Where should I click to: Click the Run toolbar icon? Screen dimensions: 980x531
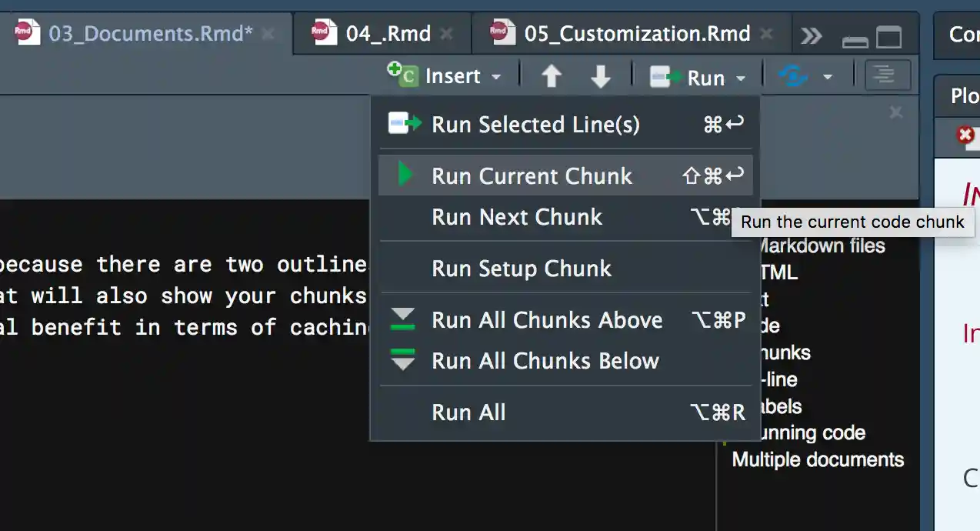coord(666,77)
